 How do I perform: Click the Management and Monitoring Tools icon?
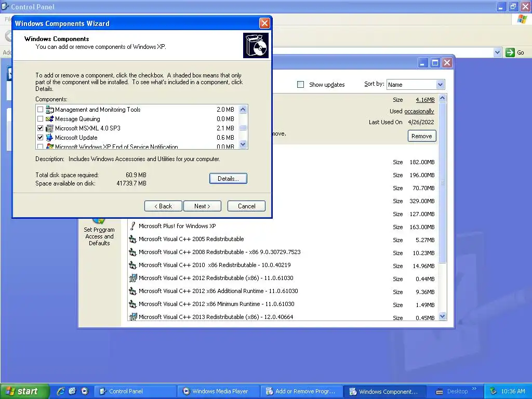(49, 109)
